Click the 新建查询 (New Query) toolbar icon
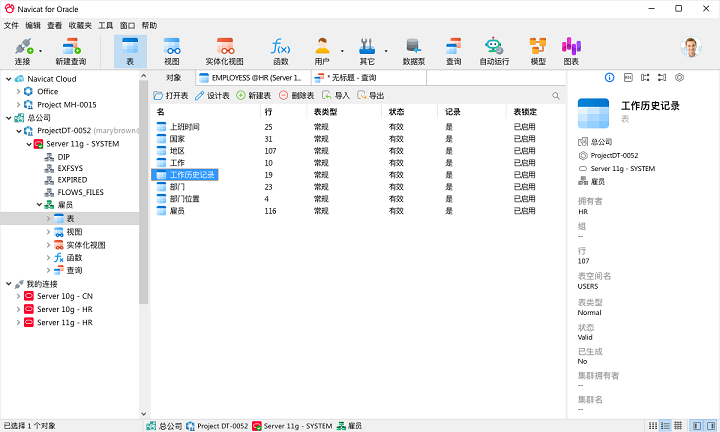Viewport: 720px width, 432px height. (71, 51)
